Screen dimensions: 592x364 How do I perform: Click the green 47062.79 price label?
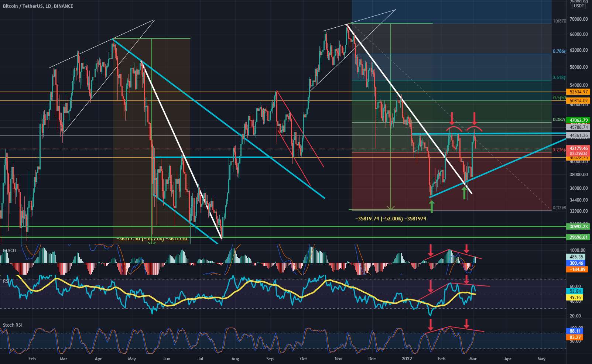pos(578,120)
